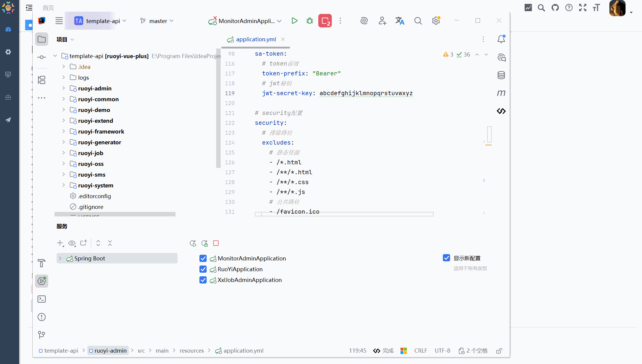Image resolution: width=642 pixels, height=364 pixels.
Task: Open the Maven tool window
Action: [x=501, y=93]
